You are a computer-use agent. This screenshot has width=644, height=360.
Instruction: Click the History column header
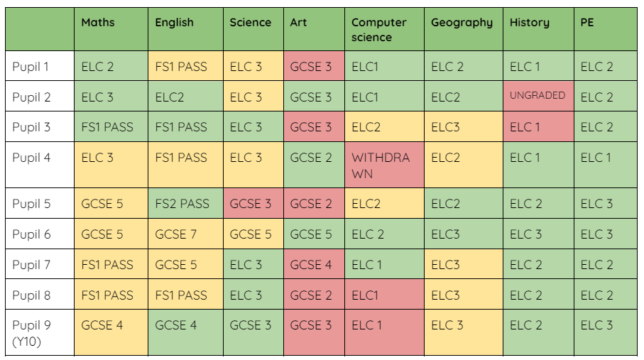pyautogui.click(x=529, y=23)
